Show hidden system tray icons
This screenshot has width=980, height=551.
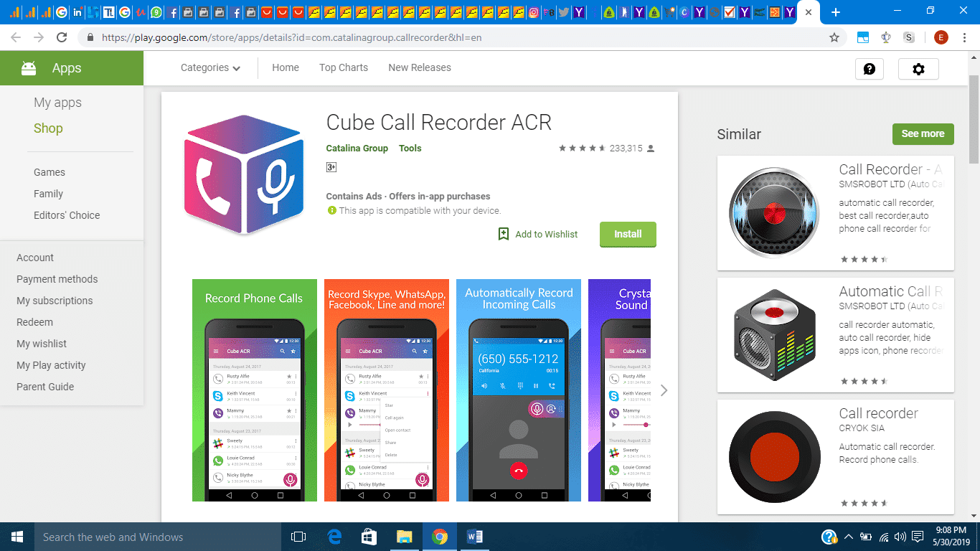coord(849,537)
